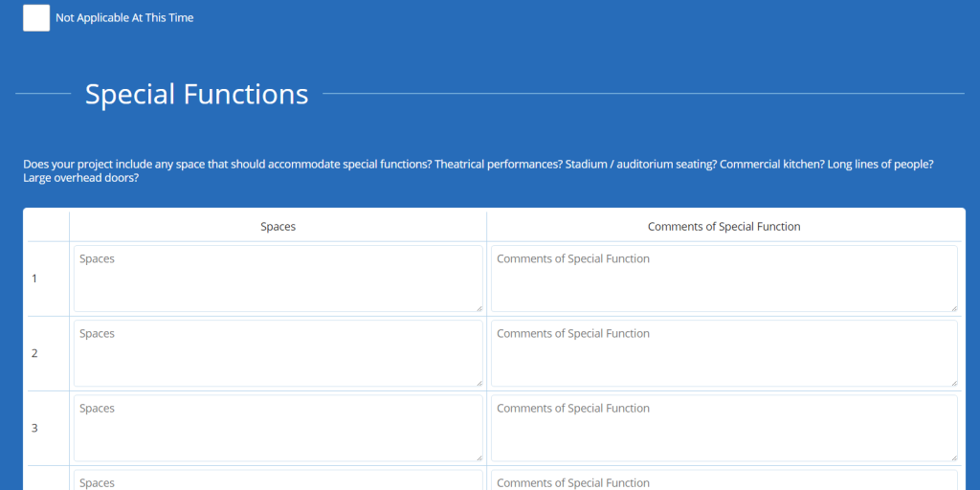Click resize corner of row 3 Comments textarea
Viewport: 980px width, 490px height.
click(x=953, y=457)
